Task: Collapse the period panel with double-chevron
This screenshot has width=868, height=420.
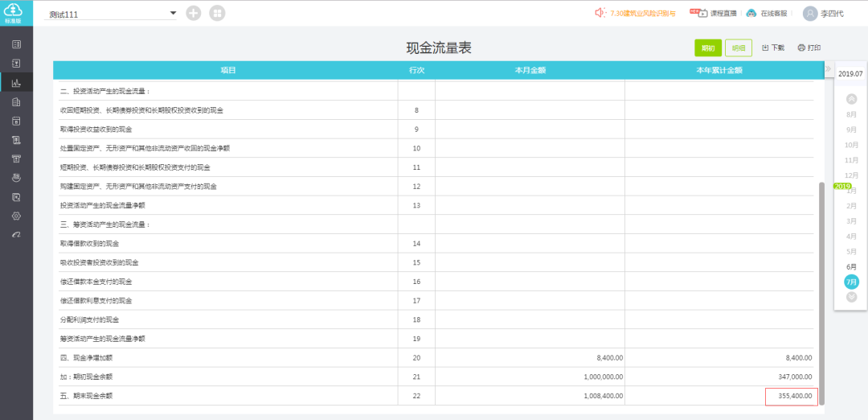Action: pyautogui.click(x=828, y=69)
